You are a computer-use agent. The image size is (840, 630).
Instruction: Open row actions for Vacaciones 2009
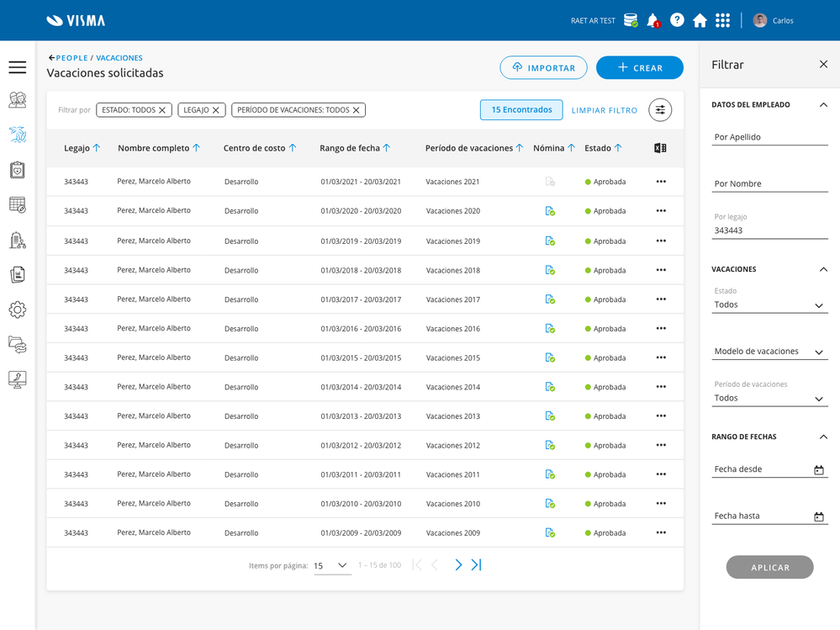coord(661,532)
